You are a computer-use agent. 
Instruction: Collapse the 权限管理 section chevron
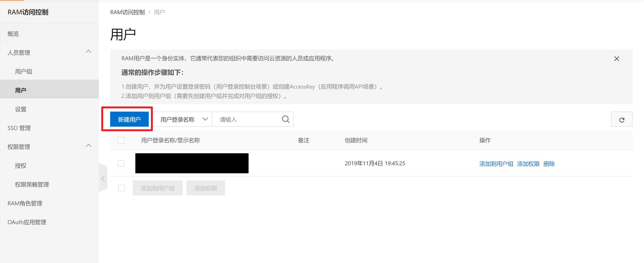(x=88, y=146)
